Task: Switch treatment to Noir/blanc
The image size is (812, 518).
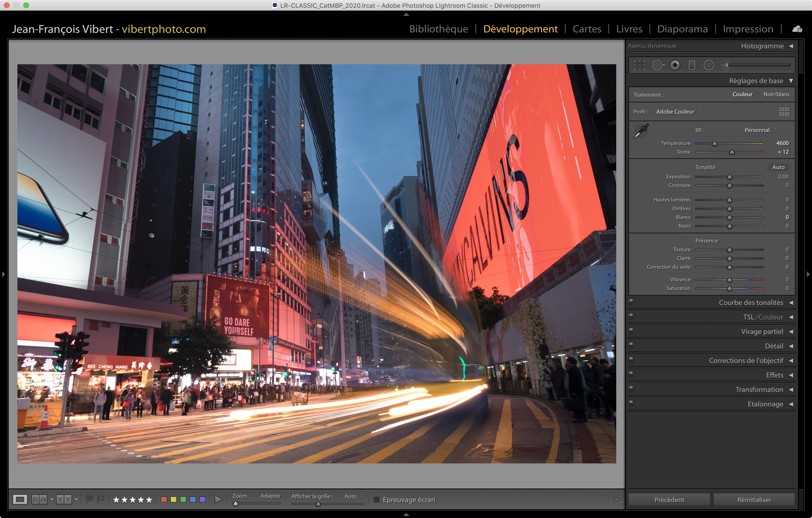Action: tap(776, 94)
